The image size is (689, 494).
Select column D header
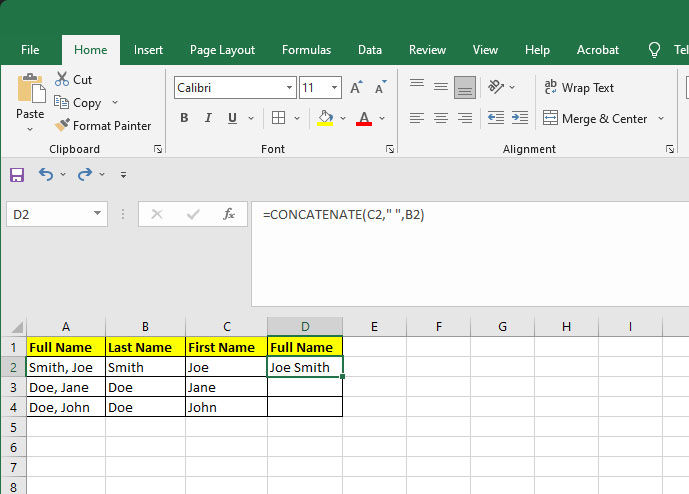click(305, 327)
